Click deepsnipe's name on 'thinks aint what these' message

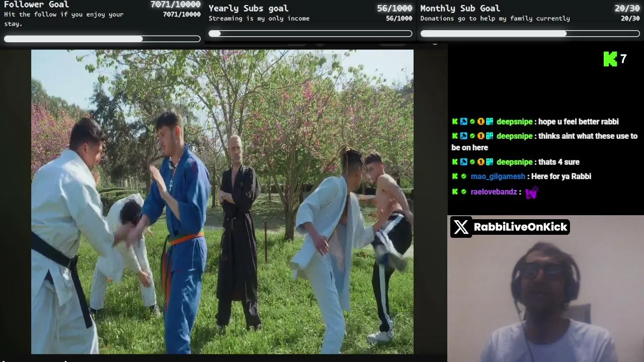coord(514,136)
